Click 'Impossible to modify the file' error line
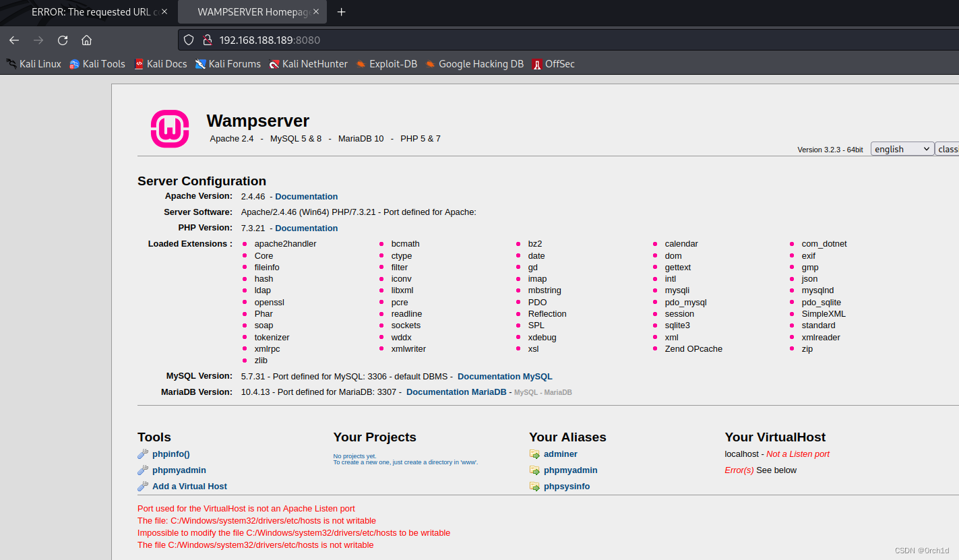Image resolution: width=959 pixels, height=560 pixels. (x=294, y=533)
